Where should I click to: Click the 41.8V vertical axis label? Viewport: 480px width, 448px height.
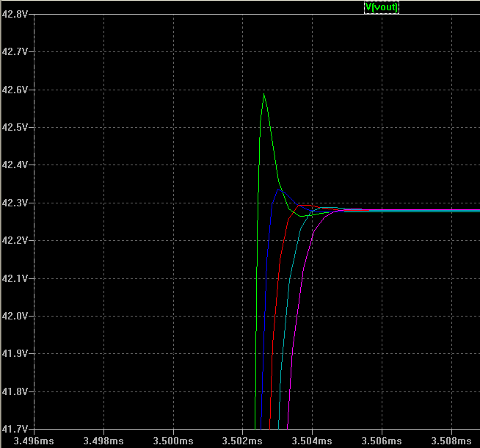click(15, 391)
